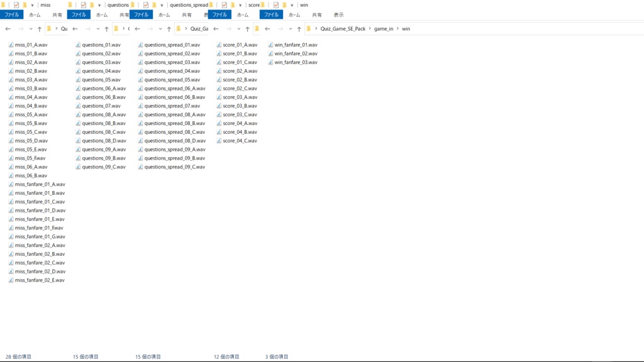Open ファイル tab in the win window

point(271,15)
